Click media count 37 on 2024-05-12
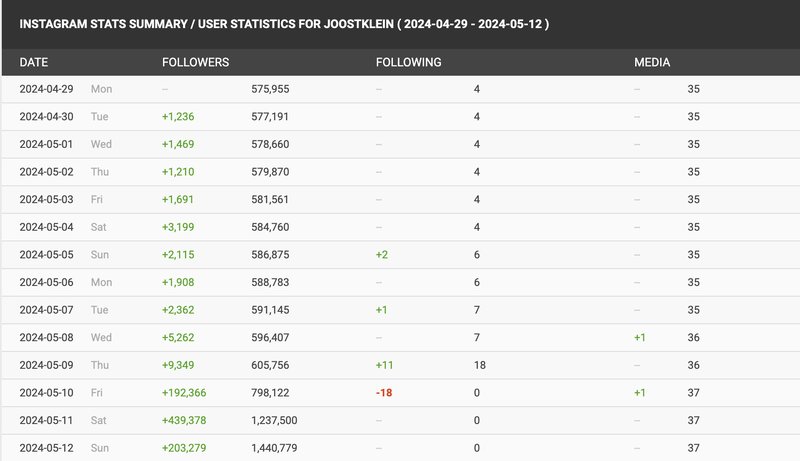 (x=693, y=448)
